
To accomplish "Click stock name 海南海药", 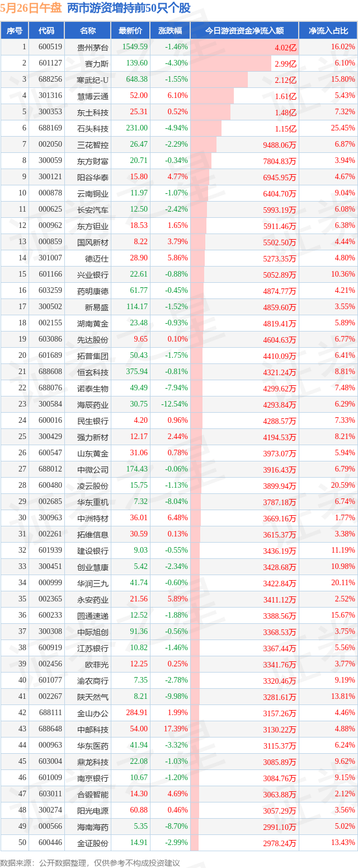I will point(93,827).
